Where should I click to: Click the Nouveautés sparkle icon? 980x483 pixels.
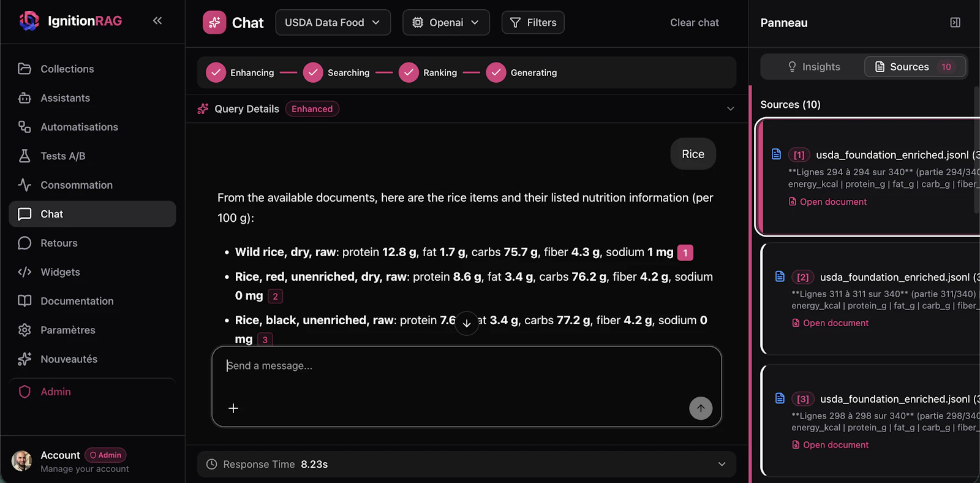(24, 359)
